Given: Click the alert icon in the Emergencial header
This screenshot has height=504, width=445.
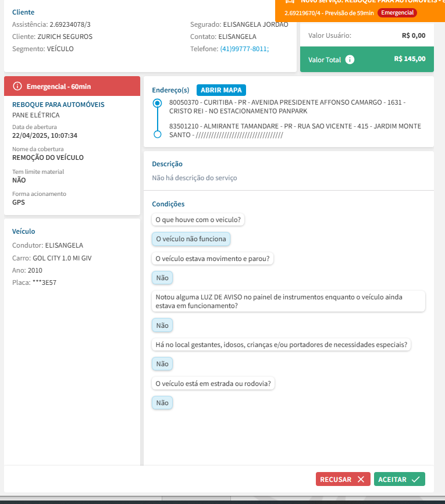Looking at the screenshot, I should pos(17,87).
